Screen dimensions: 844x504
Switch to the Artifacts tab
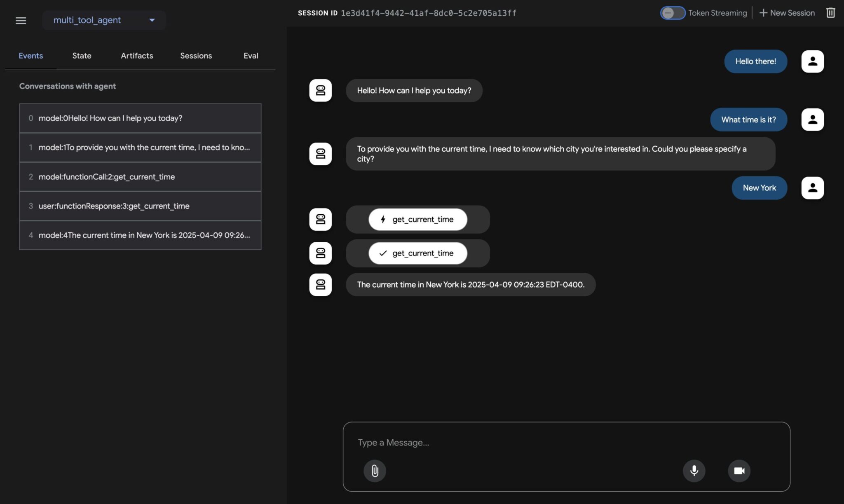137,56
